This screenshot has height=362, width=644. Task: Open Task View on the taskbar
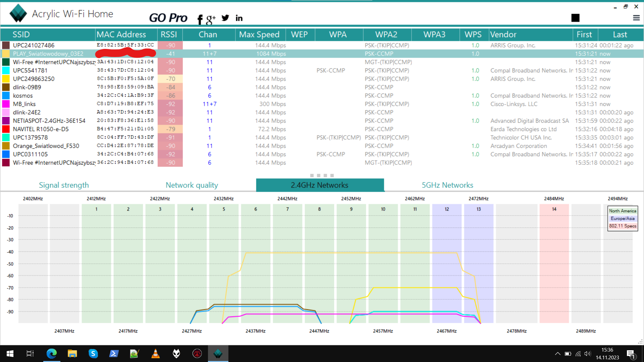(30, 354)
